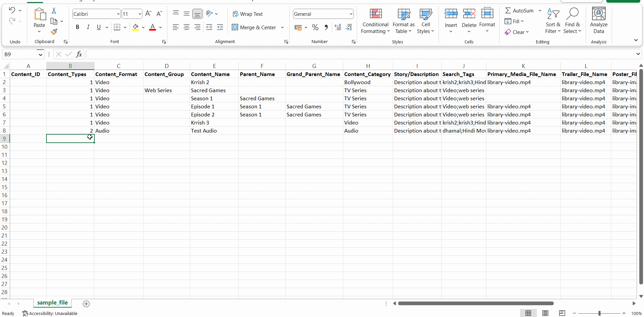Open Cell Styles gallery
This screenshot has height=317, width=644.
coord(426,21)
